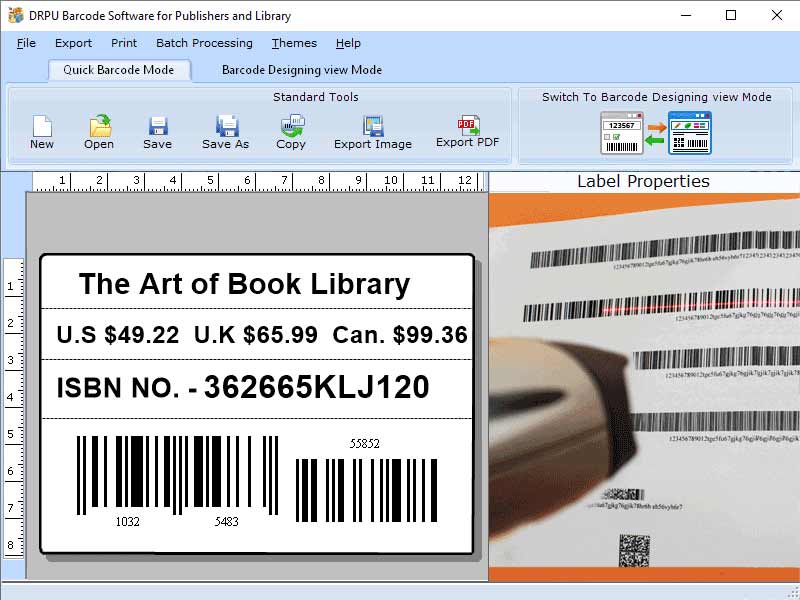800x600 pixels.
Task: Open the Help menu
Action: (x=348, y=43)
